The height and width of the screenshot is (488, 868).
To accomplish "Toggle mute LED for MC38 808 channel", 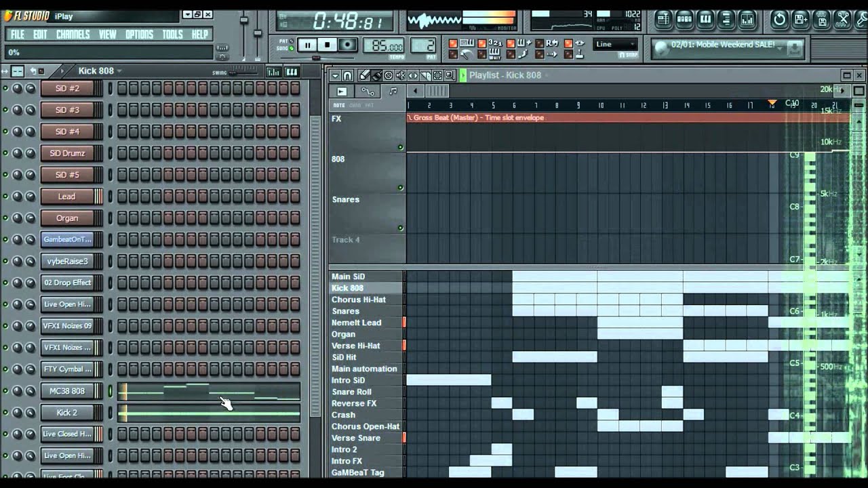I will 5,391.
